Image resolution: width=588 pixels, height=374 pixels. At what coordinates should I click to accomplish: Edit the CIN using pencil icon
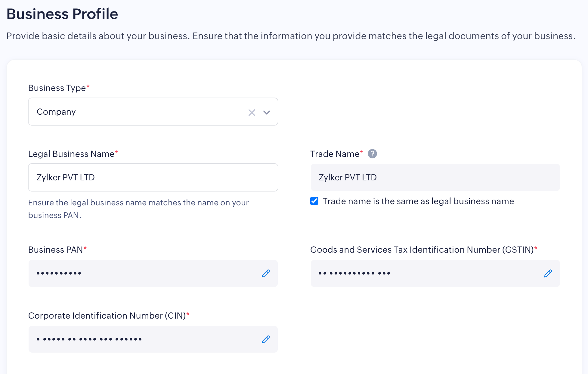coord(265,339)
